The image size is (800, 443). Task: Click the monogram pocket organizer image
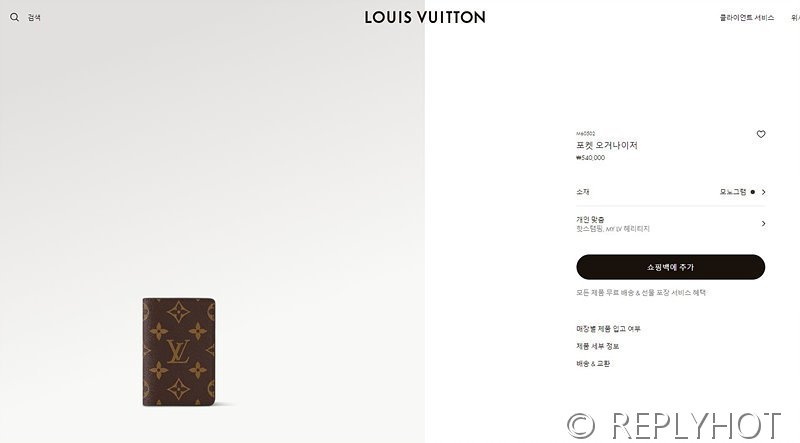(x=179, y=352)
